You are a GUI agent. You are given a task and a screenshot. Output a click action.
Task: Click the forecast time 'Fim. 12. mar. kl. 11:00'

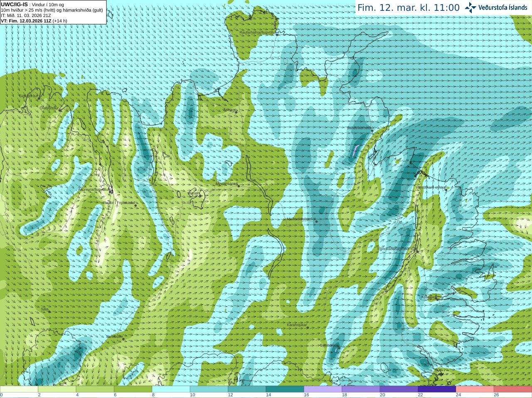(x=409, y=7)
